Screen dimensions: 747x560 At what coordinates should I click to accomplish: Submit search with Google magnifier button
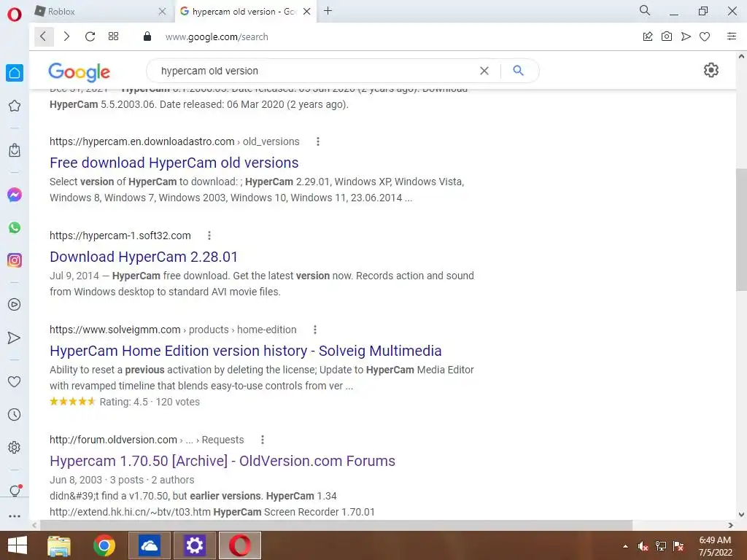pos(519,71)
